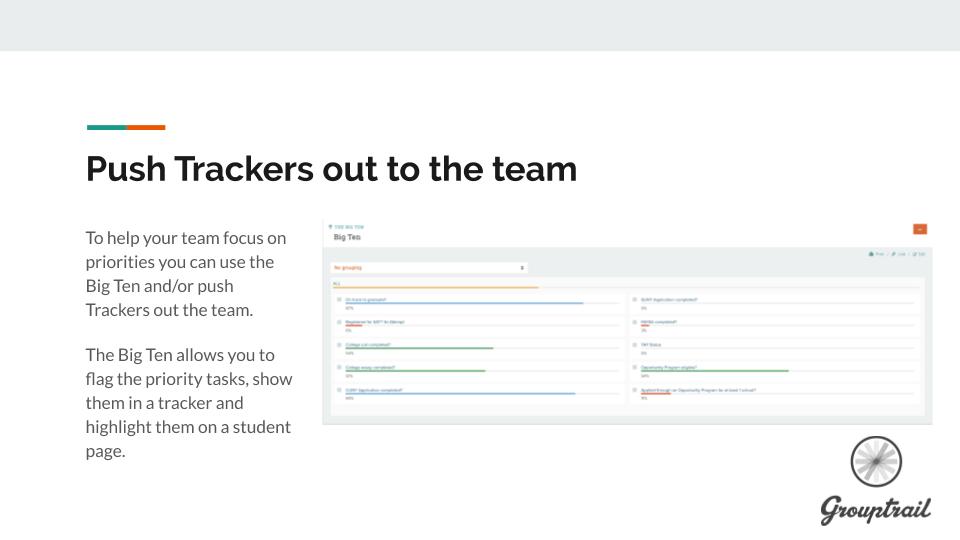The height and width of the screenshot is (540, 960).
Task: Click the Big Ten tracker title
Action: [347, 237]
